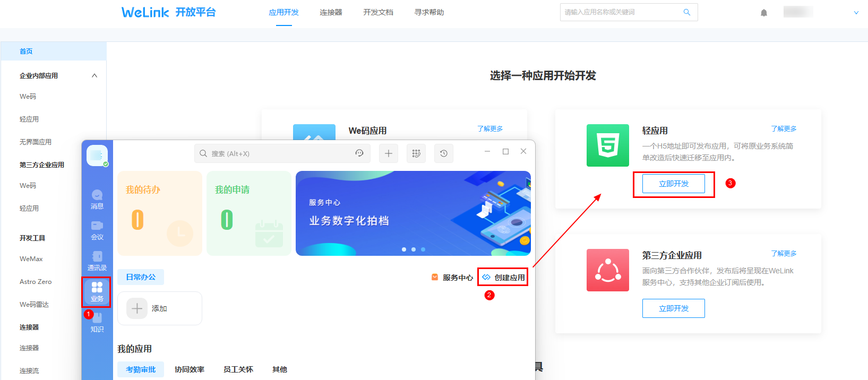Open the history clock icon in toolbar
Screen dimensions: 868x380
coord(444,153)
